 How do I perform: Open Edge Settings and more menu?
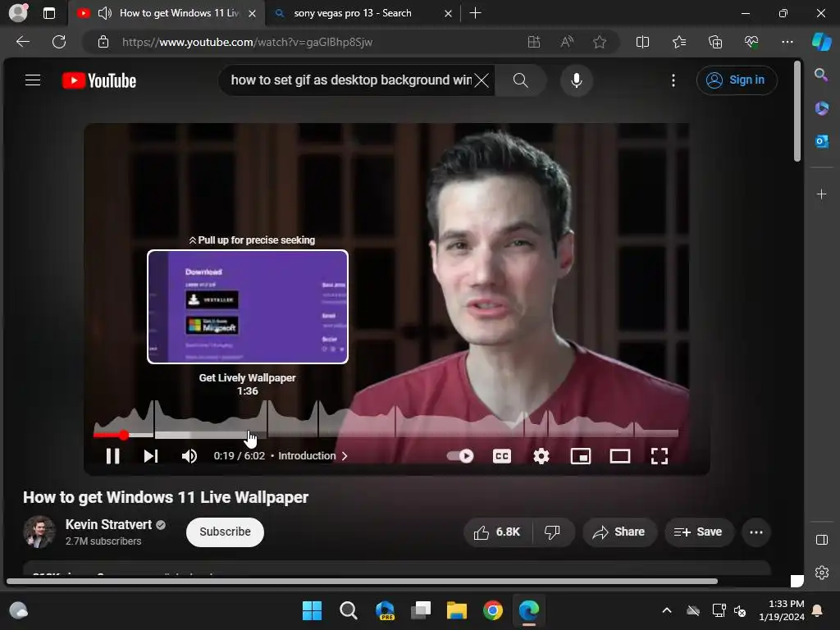(x=787, y=42)
